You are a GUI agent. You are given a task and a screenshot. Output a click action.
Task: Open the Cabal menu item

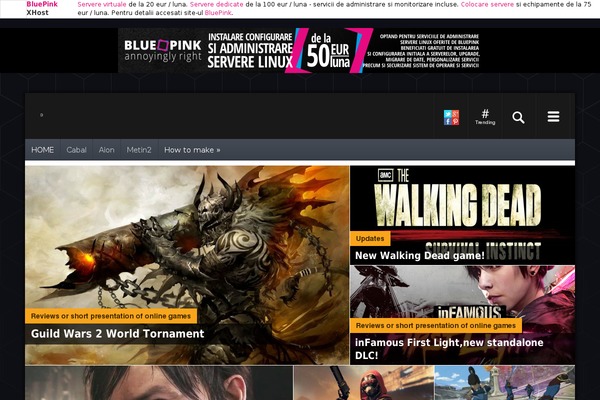point(77,150)
